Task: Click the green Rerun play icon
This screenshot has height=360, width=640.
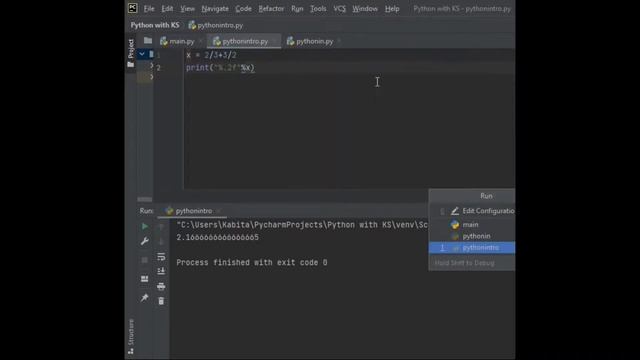Action: point(144,226)
